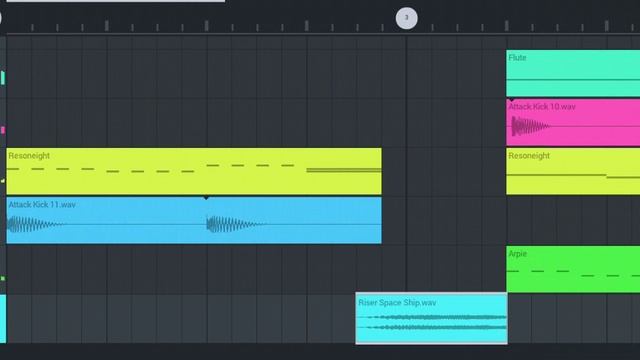Select the second Resoneight clip on the right

coord(573,171)
